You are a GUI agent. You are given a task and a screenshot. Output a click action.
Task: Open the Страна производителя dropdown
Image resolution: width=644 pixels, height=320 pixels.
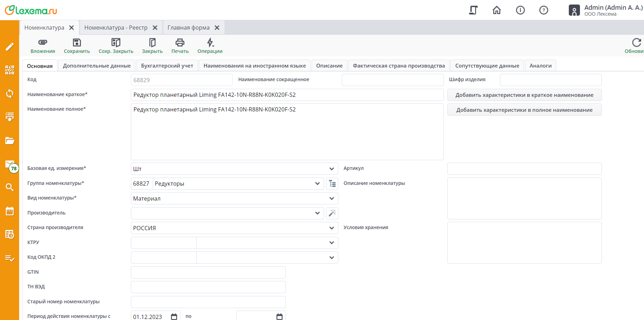coord(331,228)
